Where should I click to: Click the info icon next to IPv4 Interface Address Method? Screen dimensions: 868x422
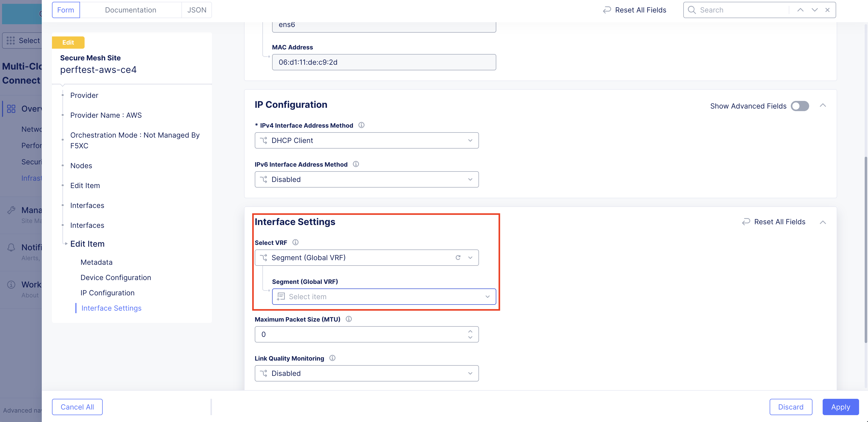pos(361,125)
